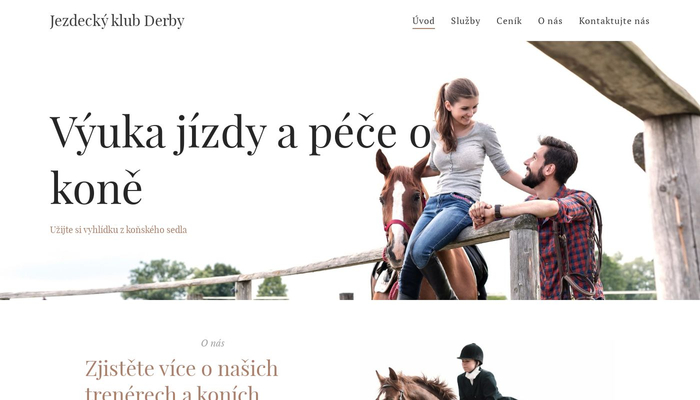Open the Kontaktujte nás page
This screenshot has width=700, height=400.
[614, 21]
